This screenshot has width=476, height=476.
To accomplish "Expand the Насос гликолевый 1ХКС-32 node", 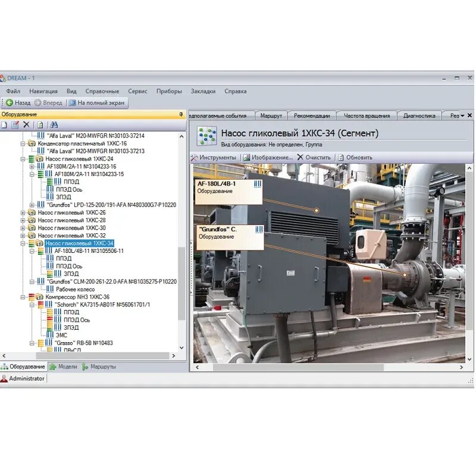I will (x=23, y=236).
